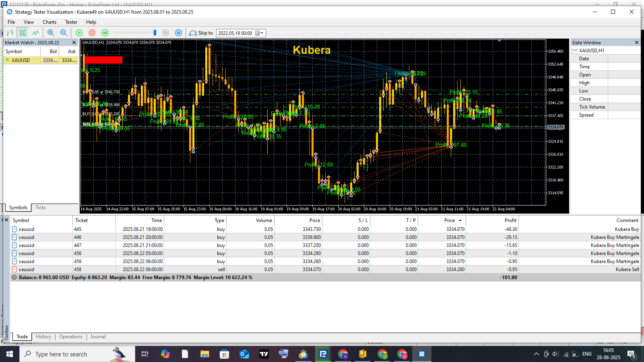Open Microsoft Store from taskbar
The width and height of the screenshot is (644, 362).
[x=224, y=354]
